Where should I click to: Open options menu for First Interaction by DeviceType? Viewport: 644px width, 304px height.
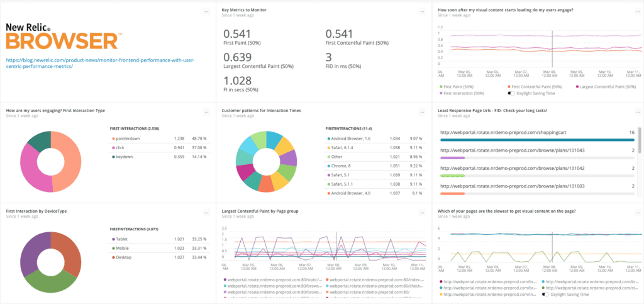(x=206, y=213)
